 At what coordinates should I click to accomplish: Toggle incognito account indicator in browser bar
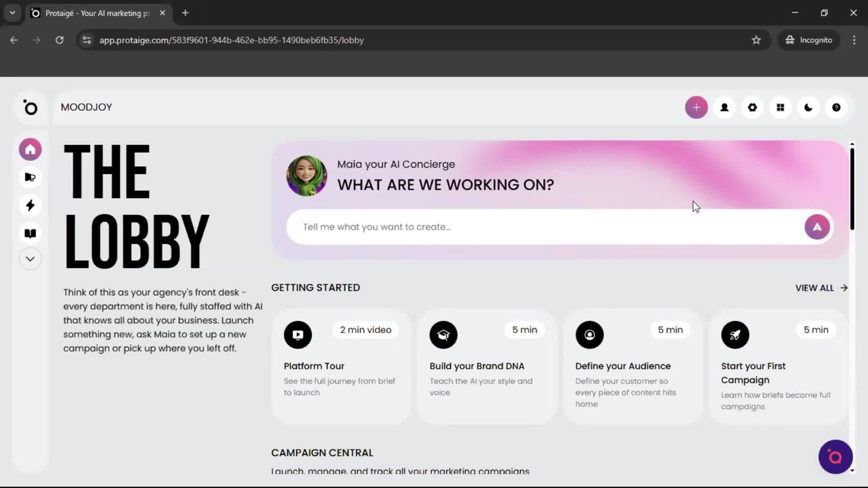click(x=809, y=40)
